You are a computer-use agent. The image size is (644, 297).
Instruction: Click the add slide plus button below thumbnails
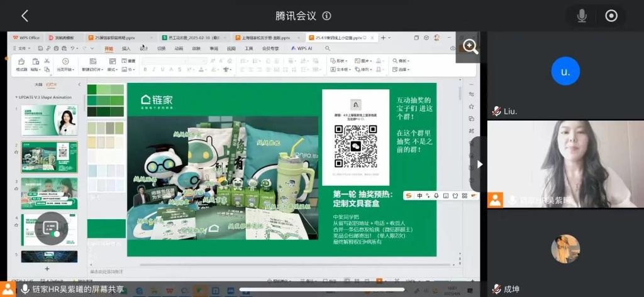point(47,268)
